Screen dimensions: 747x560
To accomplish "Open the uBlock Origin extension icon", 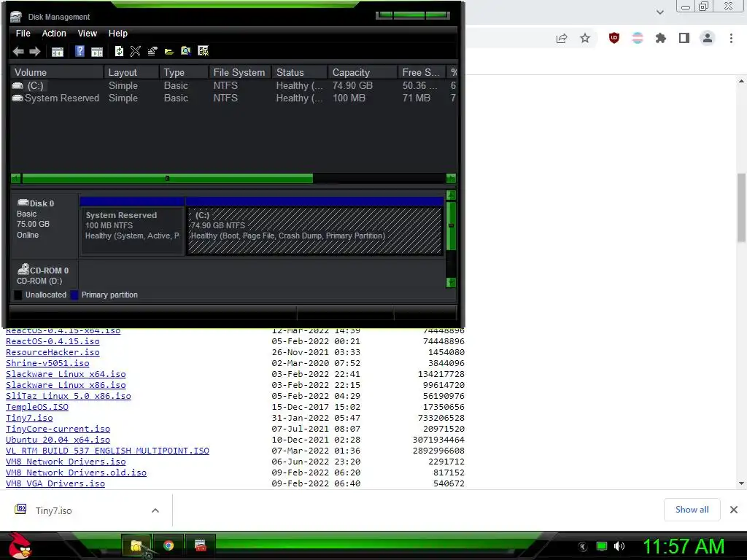I will [x=614, y=38].
